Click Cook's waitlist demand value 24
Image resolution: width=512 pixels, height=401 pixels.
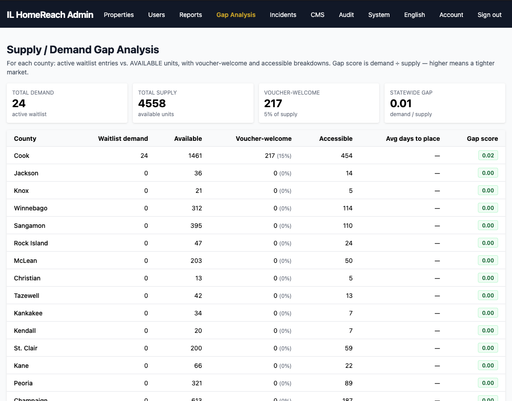pos(144,156)
